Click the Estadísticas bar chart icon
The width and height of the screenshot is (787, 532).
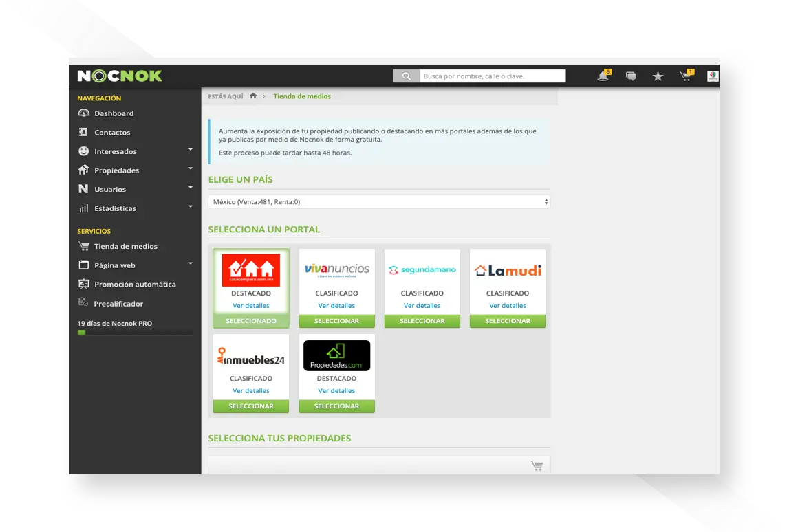tap(83, 208)
